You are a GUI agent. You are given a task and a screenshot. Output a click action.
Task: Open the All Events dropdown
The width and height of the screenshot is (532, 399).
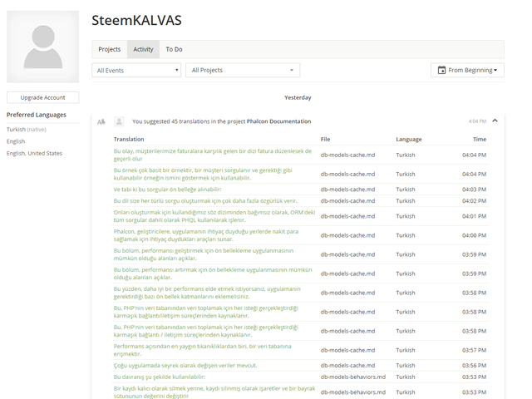[136, 71]
